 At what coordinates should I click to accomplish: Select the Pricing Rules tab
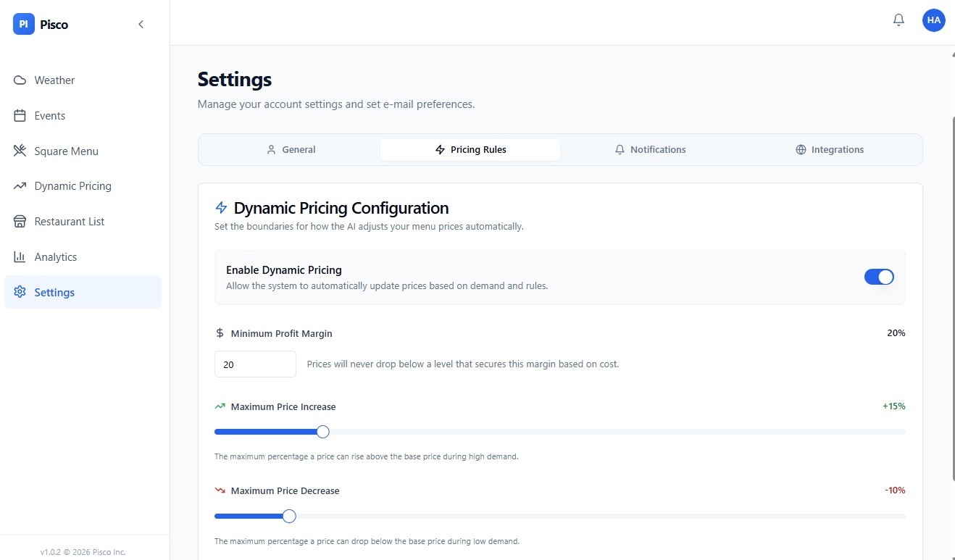tap(470, 150)
